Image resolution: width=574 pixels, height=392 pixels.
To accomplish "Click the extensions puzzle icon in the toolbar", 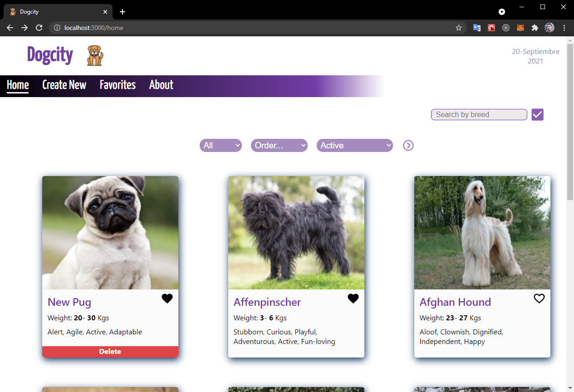I will point(535,28).
